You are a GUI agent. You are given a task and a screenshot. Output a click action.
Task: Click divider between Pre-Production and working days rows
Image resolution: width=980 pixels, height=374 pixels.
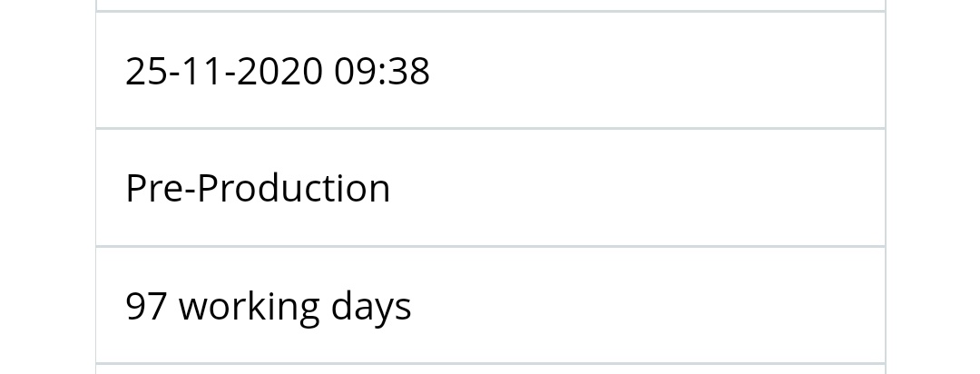coord(491,246)
